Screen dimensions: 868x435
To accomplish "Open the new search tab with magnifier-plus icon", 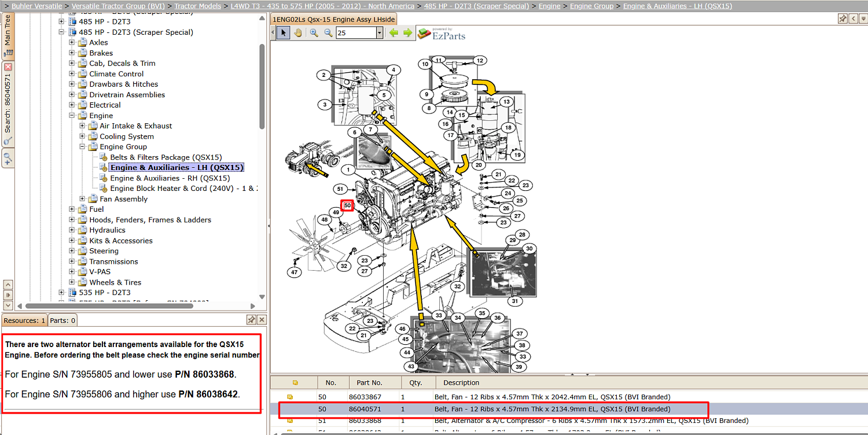I will pos(8,157).
